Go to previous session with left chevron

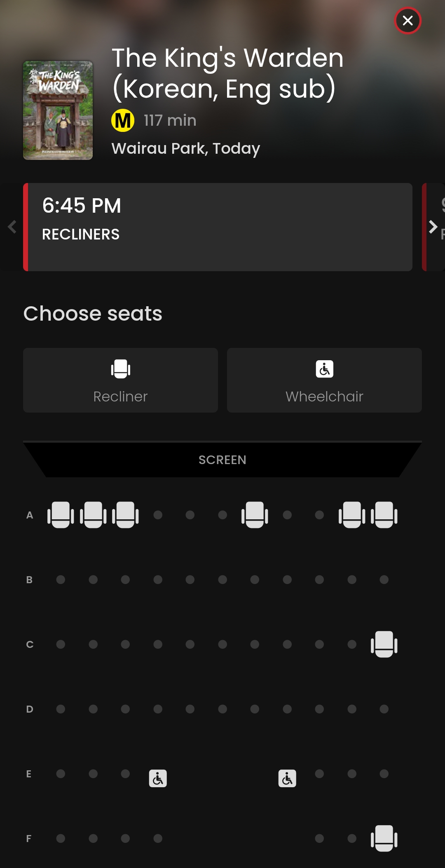(12, 227)
